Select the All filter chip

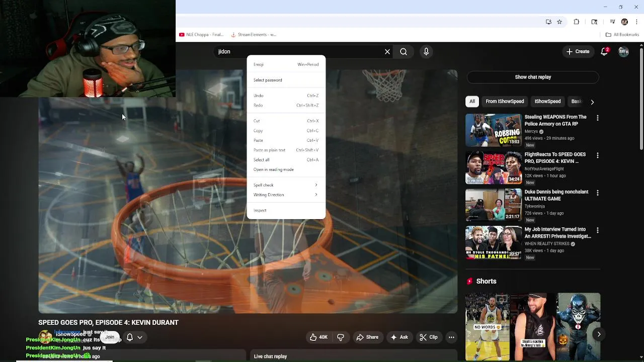(472, 102)
